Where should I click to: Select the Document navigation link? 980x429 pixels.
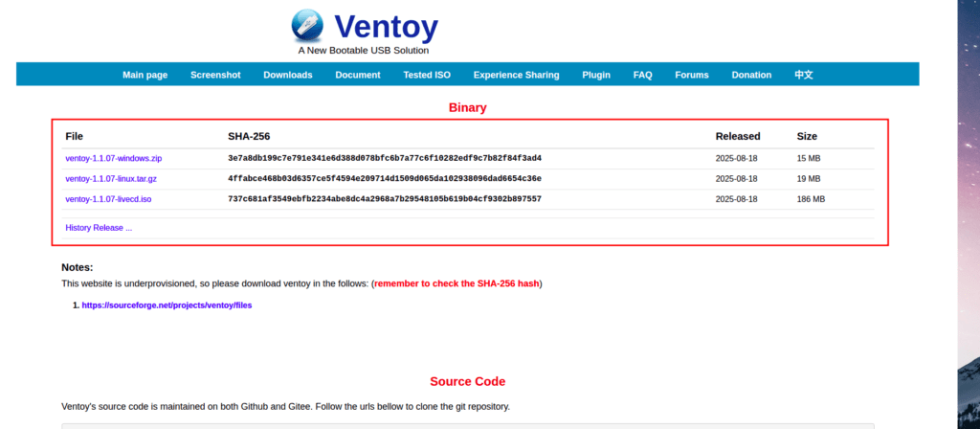tap(358, 75)
